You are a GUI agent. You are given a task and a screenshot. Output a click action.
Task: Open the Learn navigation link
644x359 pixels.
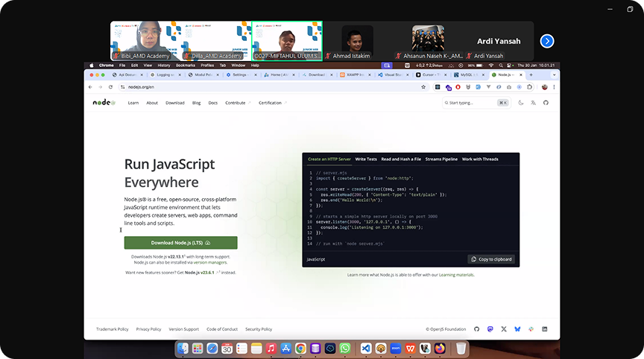(133, 103)
